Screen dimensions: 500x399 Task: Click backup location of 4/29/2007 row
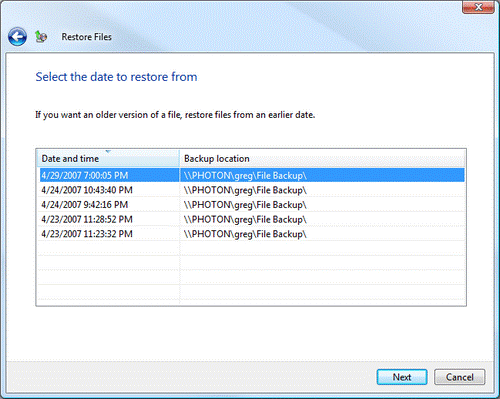(x=245, y=176)
